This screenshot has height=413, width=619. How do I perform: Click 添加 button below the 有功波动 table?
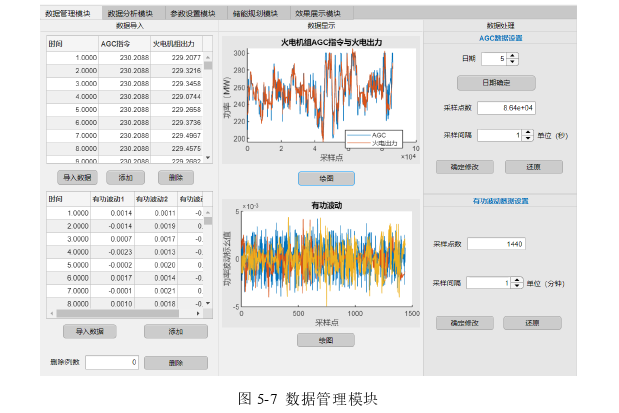[176, 331]
